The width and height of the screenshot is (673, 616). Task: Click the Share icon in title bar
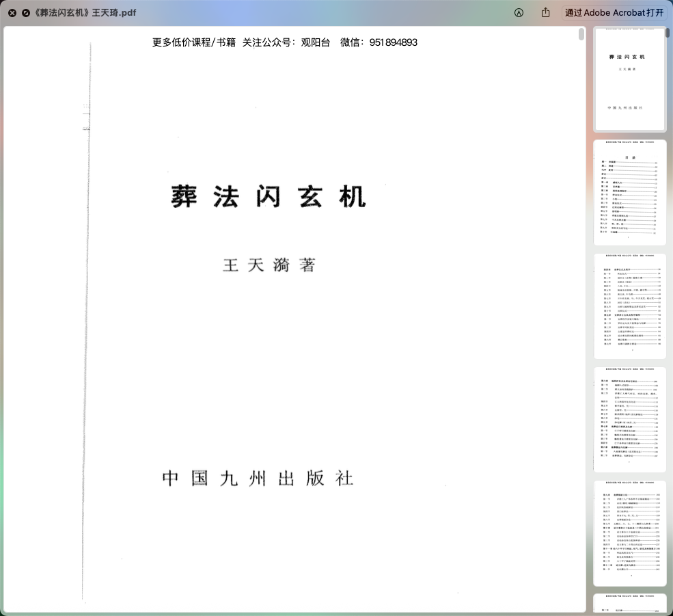click(545, 13)
